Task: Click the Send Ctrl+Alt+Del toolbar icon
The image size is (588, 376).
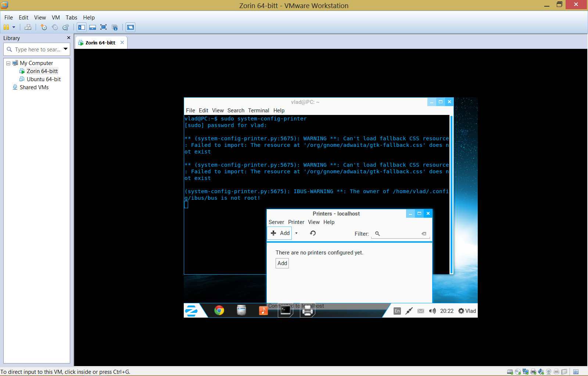Action: [28, 27]
